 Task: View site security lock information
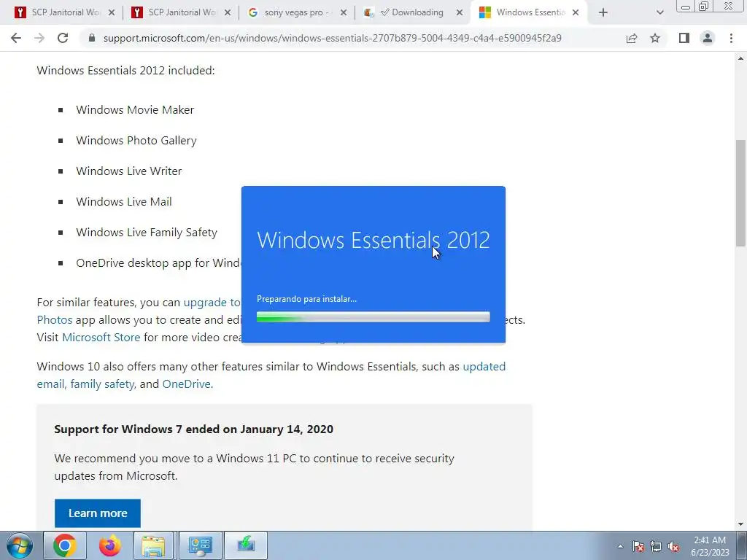point(92,38)
